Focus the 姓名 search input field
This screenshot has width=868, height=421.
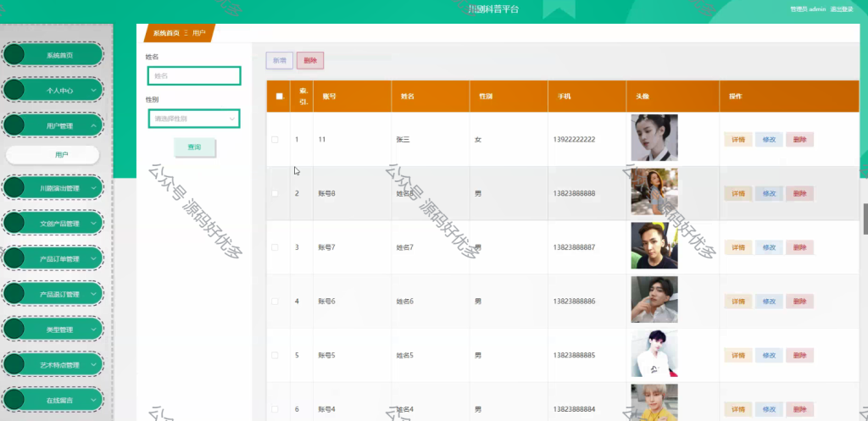(194, 75)
